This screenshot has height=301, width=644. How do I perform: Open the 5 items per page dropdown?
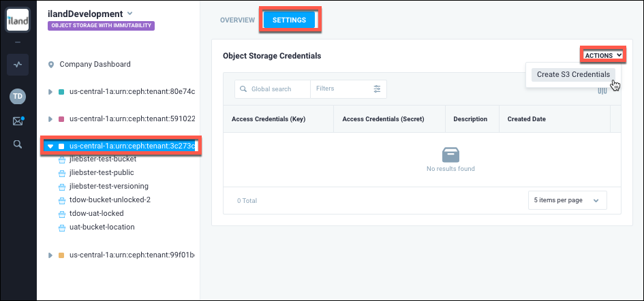[x=567, y=200]
